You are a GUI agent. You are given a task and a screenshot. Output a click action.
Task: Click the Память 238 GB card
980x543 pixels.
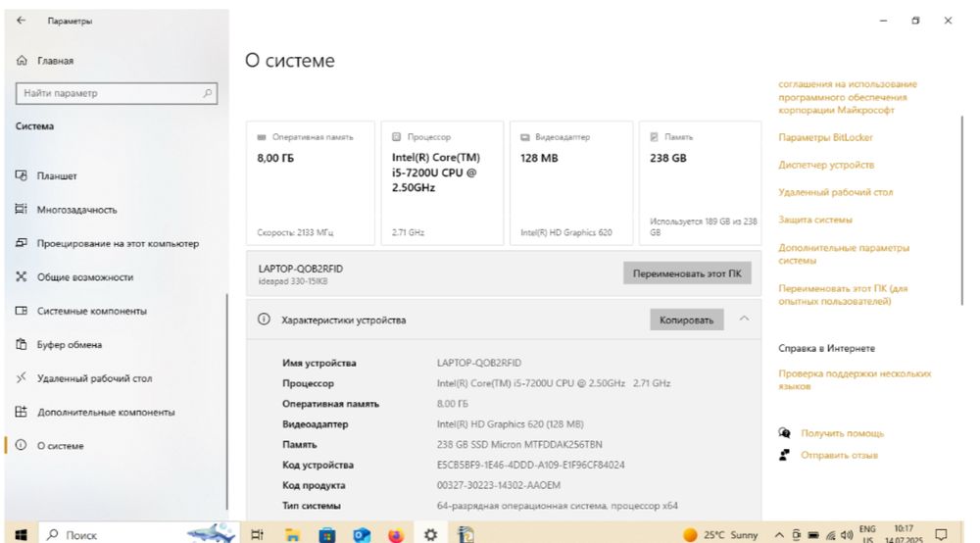(700, 183)
